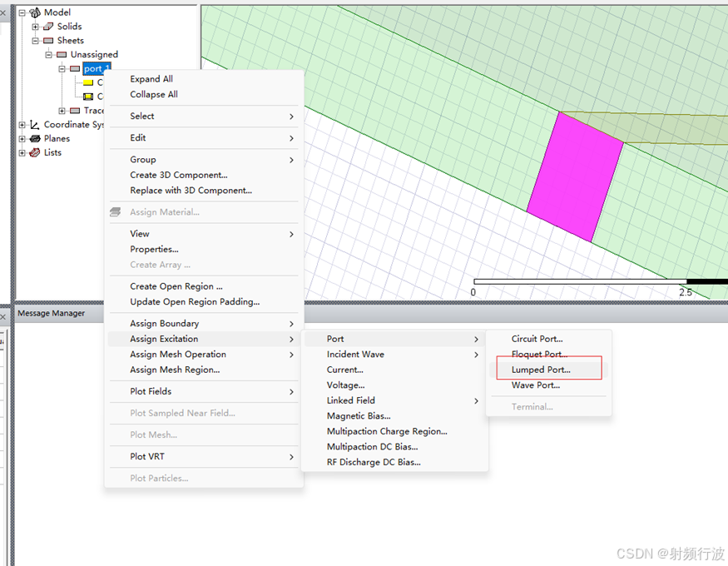Choose Expand All in context menu
The image size is (728, 566).
pos(205,79)
